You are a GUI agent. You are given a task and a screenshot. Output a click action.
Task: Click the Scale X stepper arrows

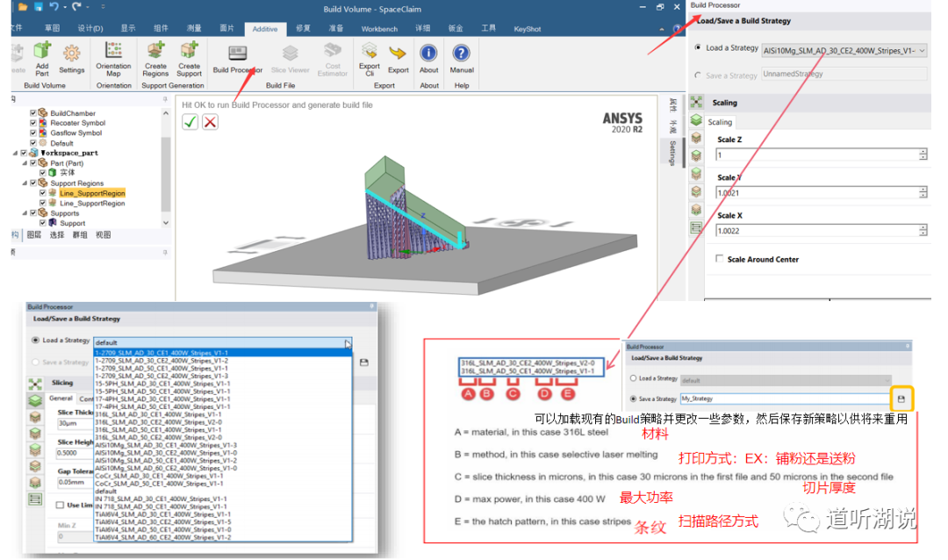coord(923,231)
